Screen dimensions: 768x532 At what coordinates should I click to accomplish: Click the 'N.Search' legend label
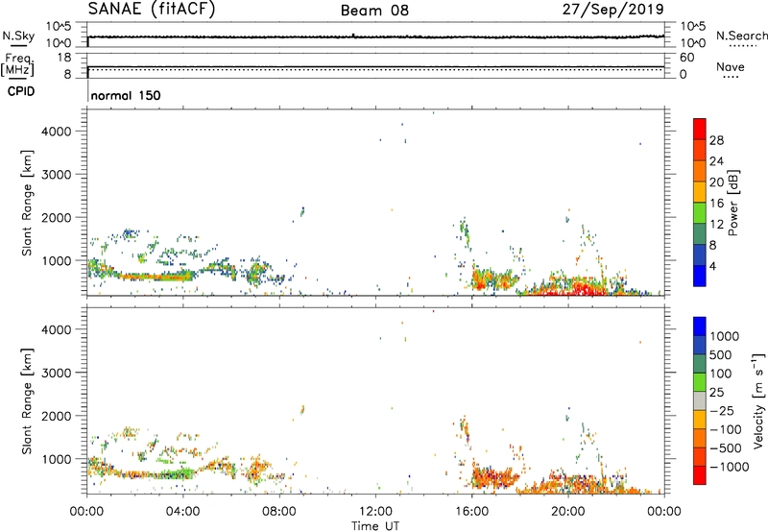741,36
